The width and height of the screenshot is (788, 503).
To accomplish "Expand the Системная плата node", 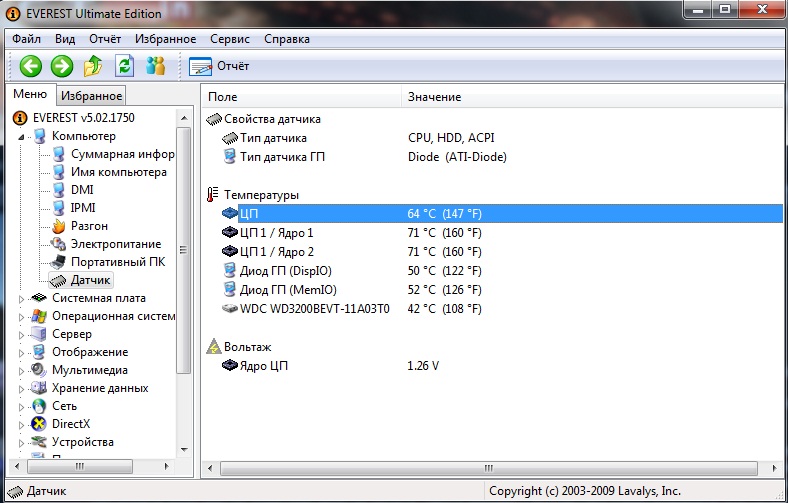I will pos(21,299).
